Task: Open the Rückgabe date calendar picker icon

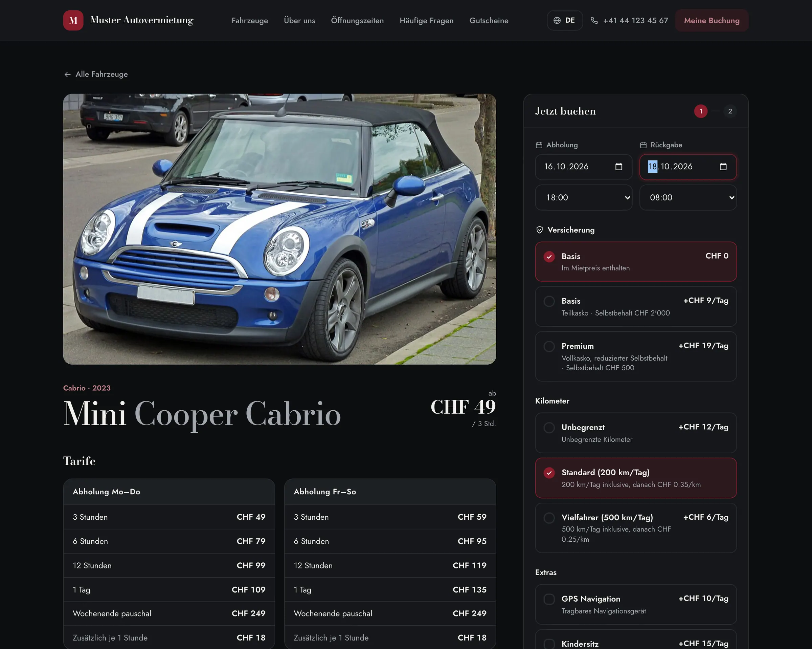Action: (x=723, y=167)
